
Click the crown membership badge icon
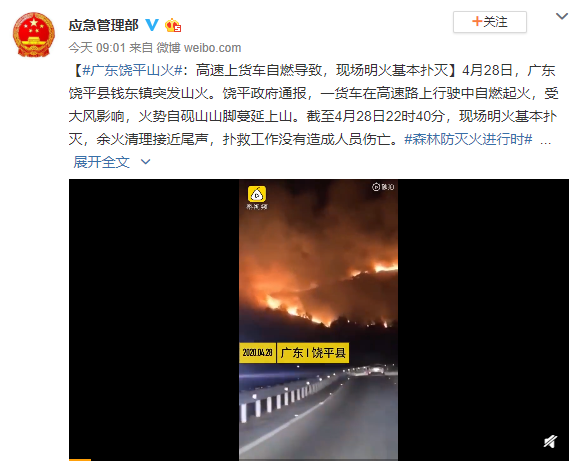pyautogui.click(x=173, y=25)
